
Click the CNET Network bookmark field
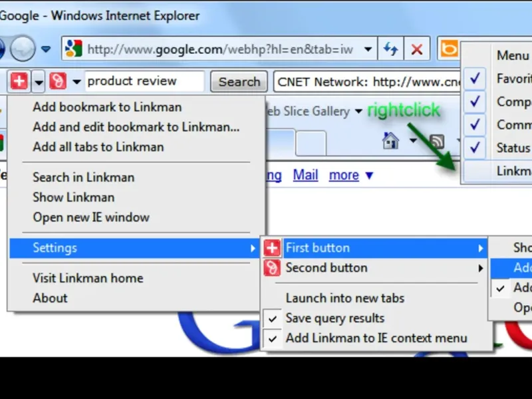367,82
